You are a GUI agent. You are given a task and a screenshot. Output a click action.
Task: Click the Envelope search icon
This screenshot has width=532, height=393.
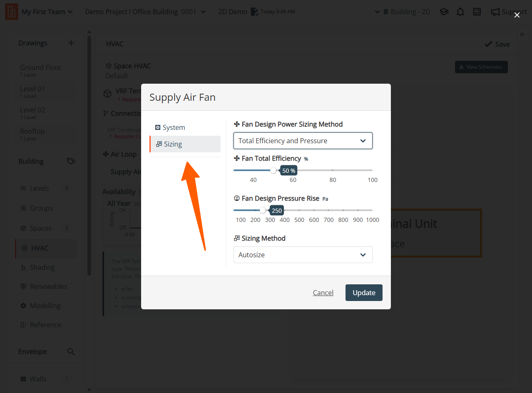(71, 352)
